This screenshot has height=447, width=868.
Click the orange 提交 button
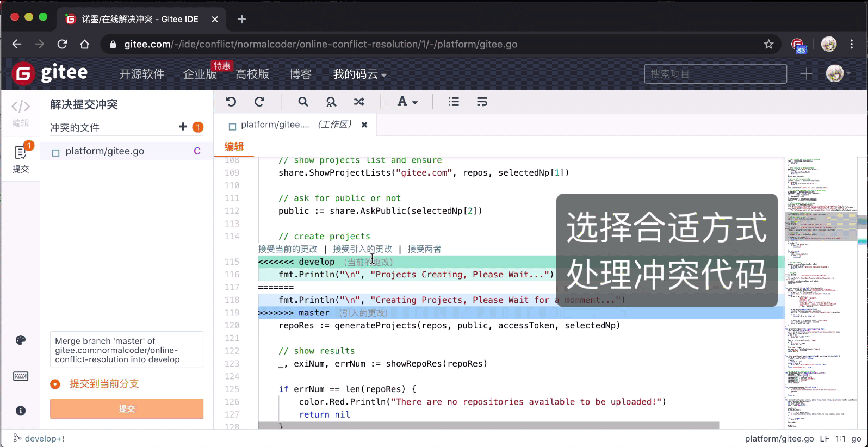pyautogui.click(x=127, y=409)
